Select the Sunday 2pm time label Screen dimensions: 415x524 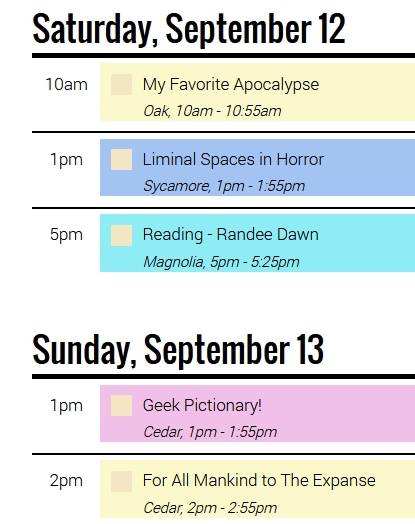tap(66, 481)
